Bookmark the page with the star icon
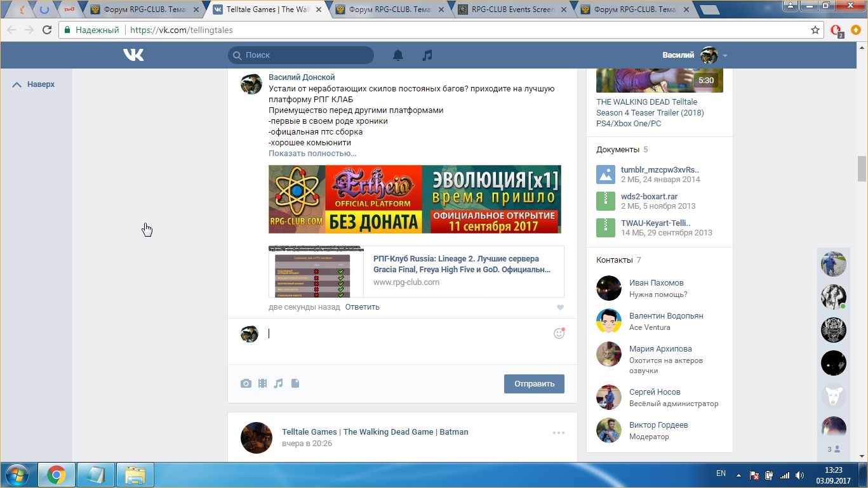 point(815,30)
